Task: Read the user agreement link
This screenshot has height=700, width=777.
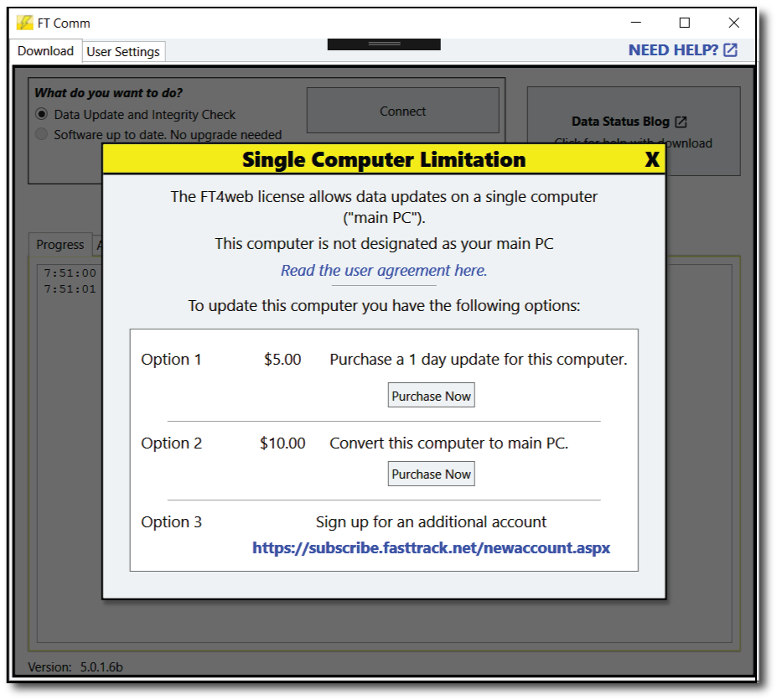Action: pyautogui.click(x=384, y=270)
